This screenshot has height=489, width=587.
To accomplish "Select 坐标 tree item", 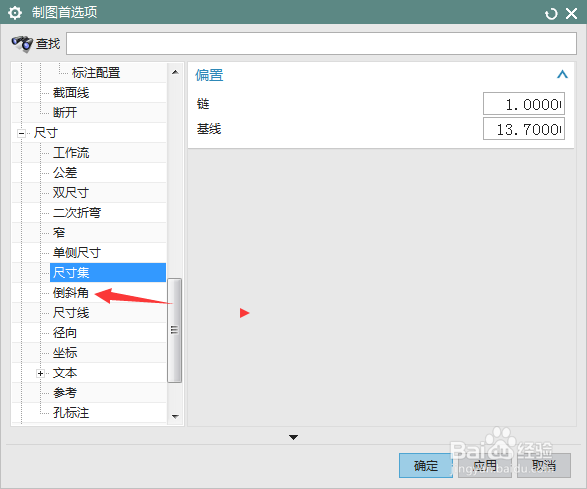I will coord(65,352).
